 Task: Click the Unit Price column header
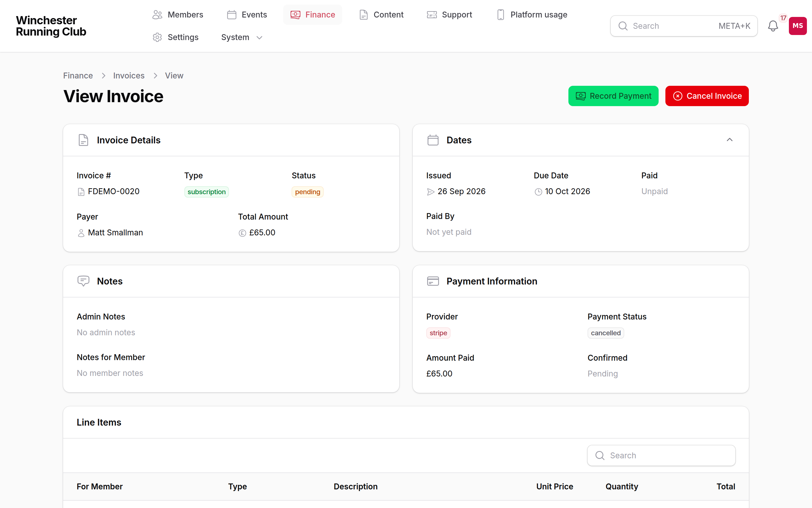(x=554, y=487)
